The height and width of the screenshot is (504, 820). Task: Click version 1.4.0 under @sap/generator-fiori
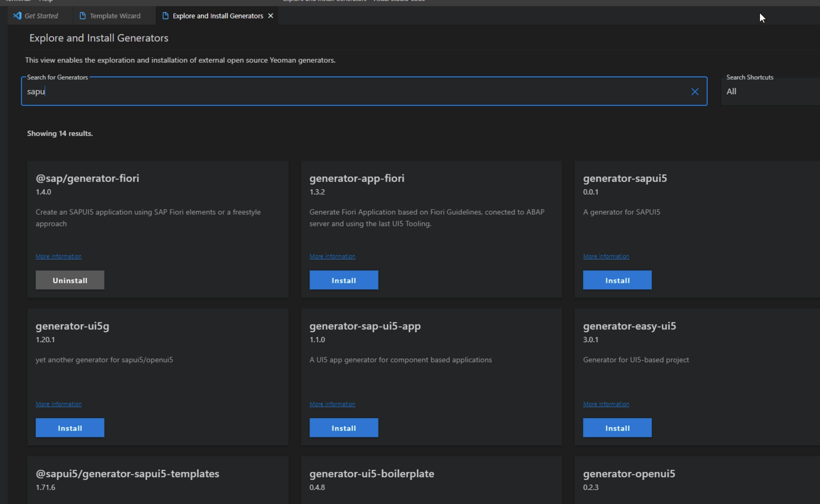[43, 192]
